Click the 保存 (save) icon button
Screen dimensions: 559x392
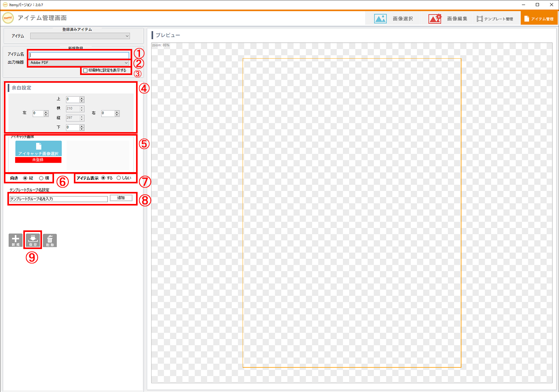coord(33,240)
